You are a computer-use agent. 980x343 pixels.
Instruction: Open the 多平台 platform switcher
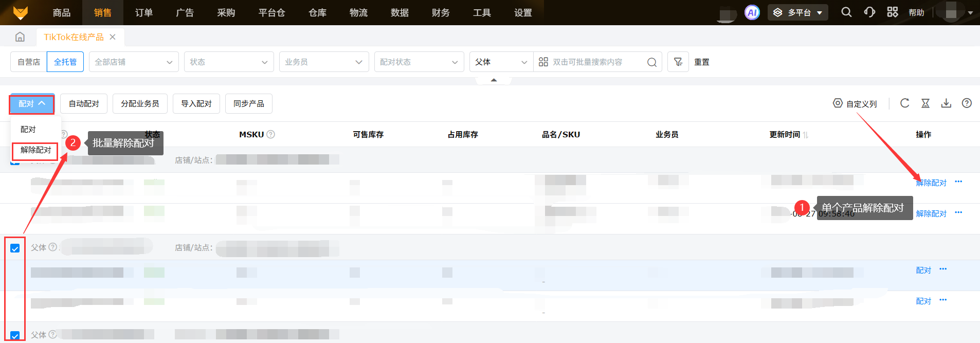point(797,12)
